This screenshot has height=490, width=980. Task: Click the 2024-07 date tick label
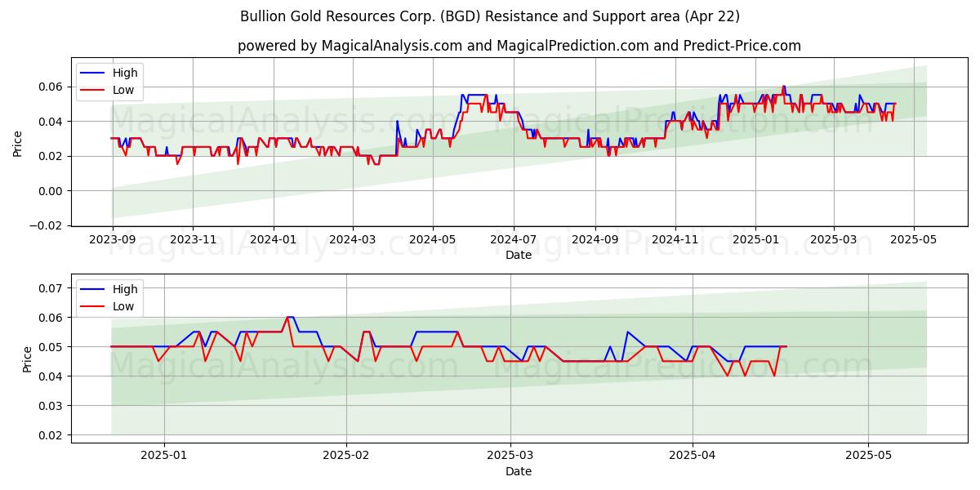pyautogui.click(x=513, y=240)
